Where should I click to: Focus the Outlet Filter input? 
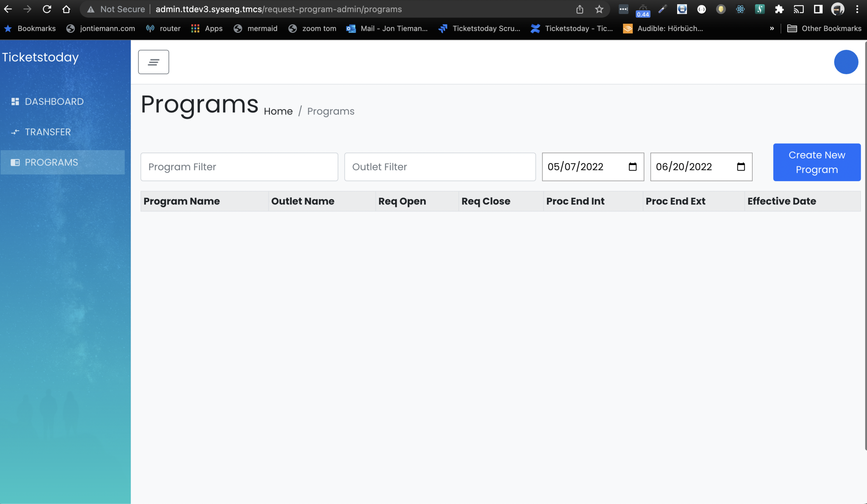(x=440, y=167)
